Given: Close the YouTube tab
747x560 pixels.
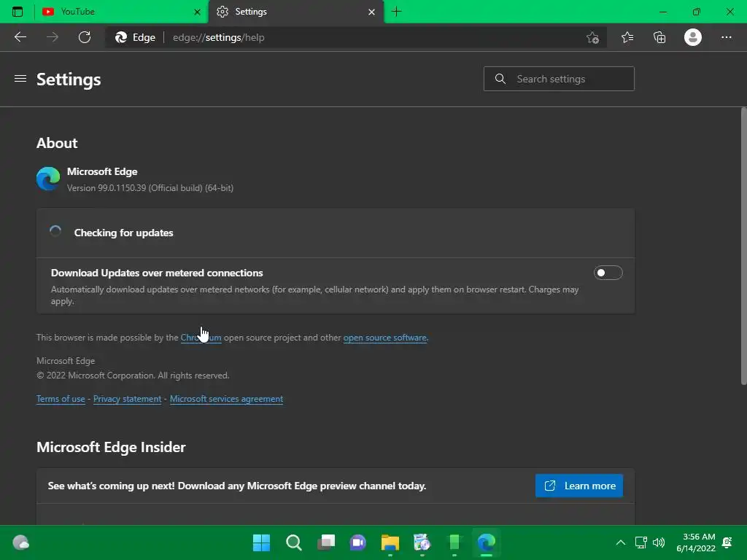Looking at the screenshot, I should point(197,12).
